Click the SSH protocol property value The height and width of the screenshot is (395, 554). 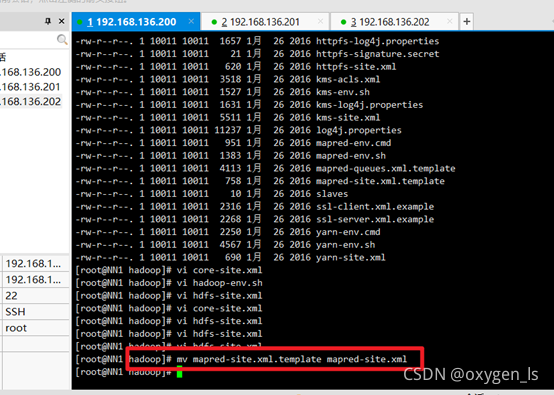36,312
